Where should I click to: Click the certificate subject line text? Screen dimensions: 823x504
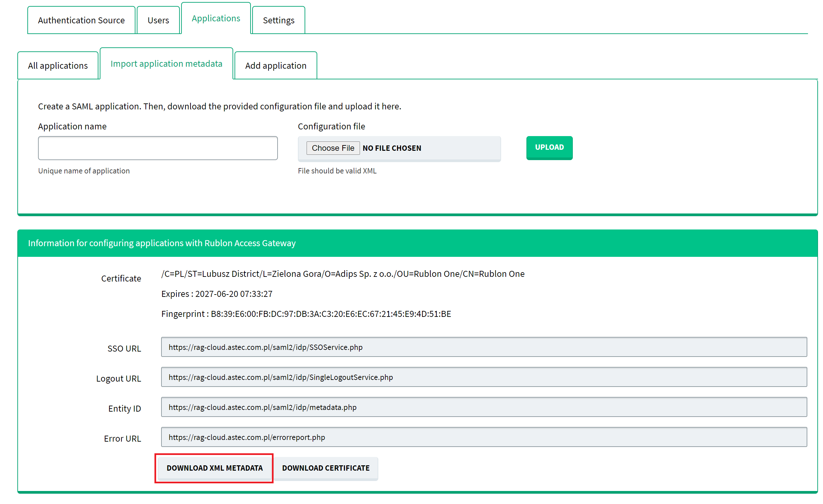tap(343, 274)
